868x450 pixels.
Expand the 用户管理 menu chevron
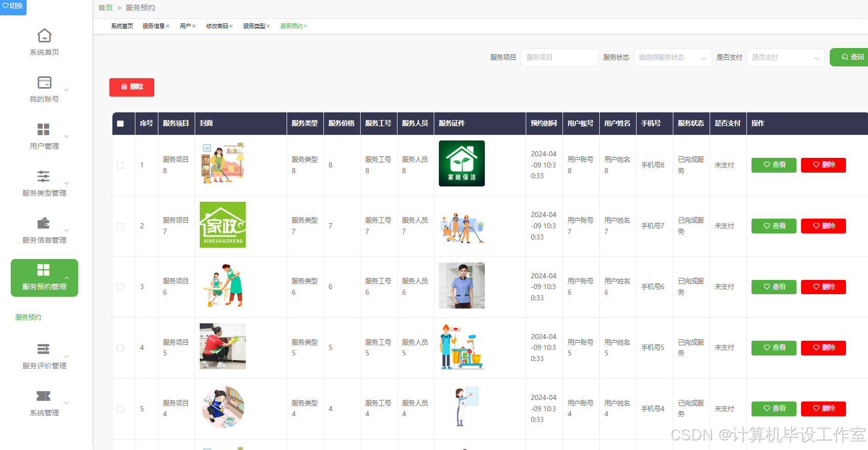[x=66, y=136]
